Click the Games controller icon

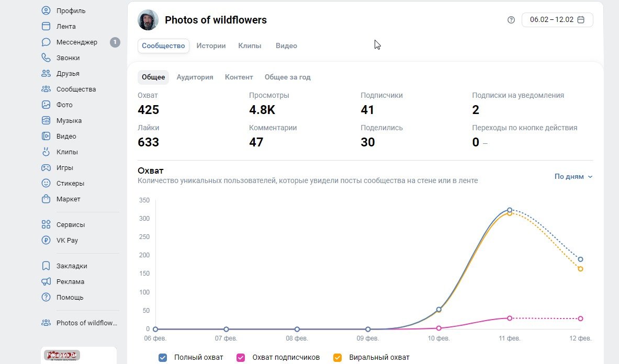46,168
